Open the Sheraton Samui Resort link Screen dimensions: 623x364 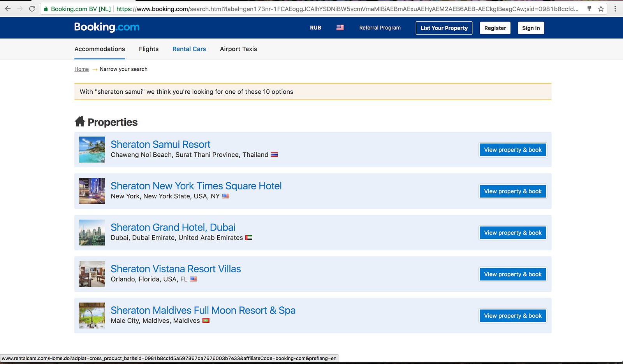pos(160,144)
